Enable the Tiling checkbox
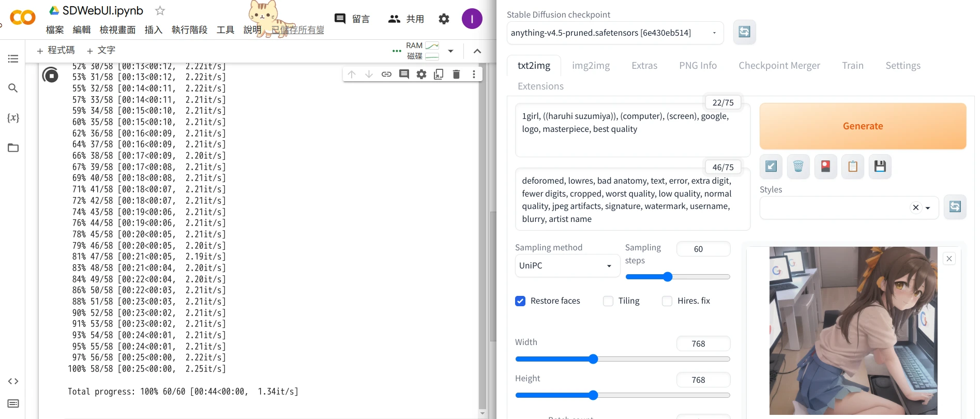Screen dimensions: 980x419 pos(608,301)
